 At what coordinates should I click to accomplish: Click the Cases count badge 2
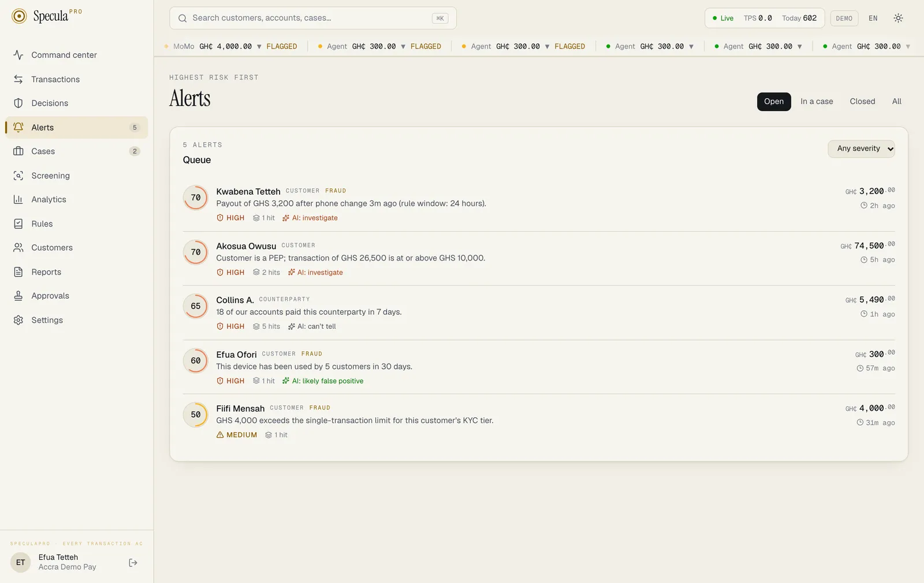(x=135, y=151)
